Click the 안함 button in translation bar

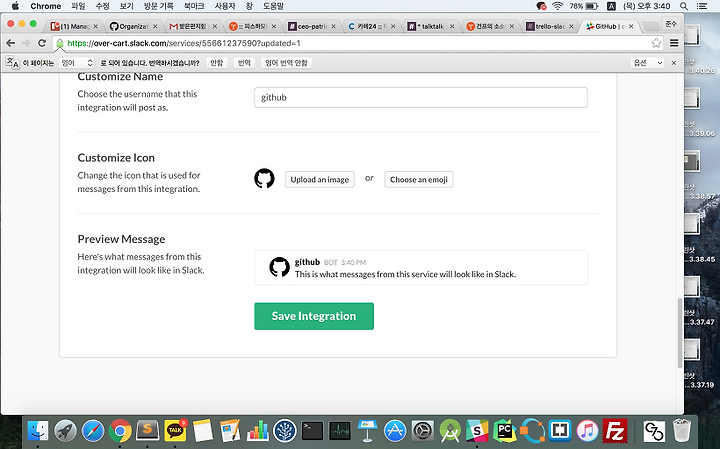click(x=216, y=63)
